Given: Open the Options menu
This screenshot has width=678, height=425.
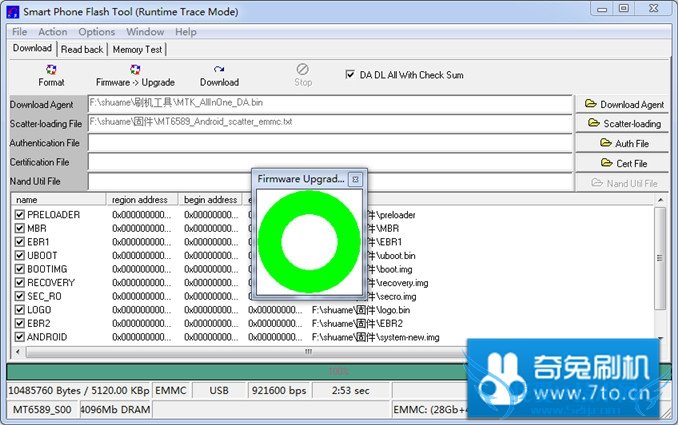Looking at the screenshot, I should coord(97,32).
